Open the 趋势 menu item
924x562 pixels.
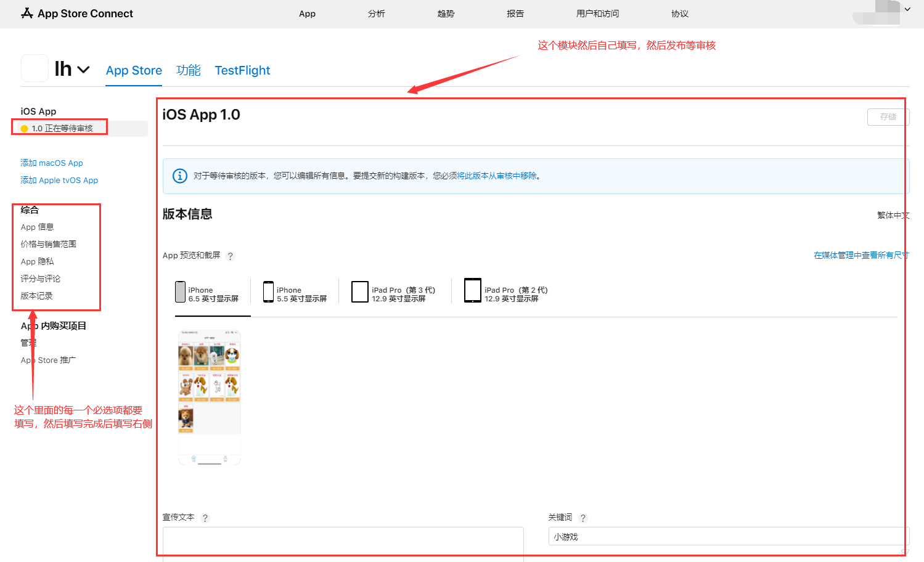446,14
